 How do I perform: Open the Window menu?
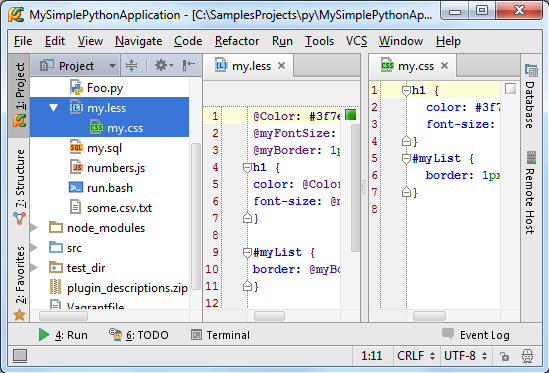[401, 41]
